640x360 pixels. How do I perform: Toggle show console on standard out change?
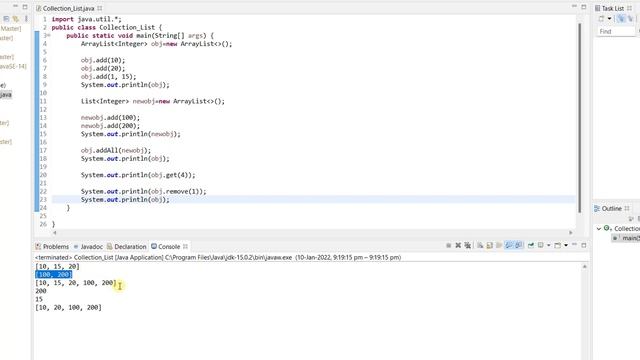509,245
